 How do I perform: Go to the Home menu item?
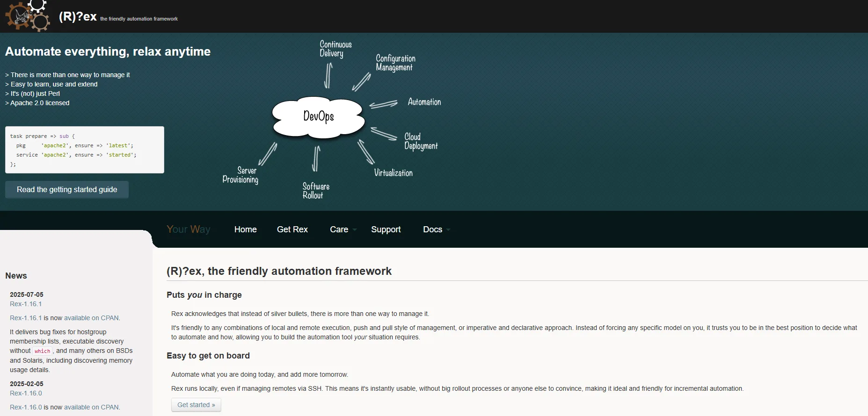point(245,230)
